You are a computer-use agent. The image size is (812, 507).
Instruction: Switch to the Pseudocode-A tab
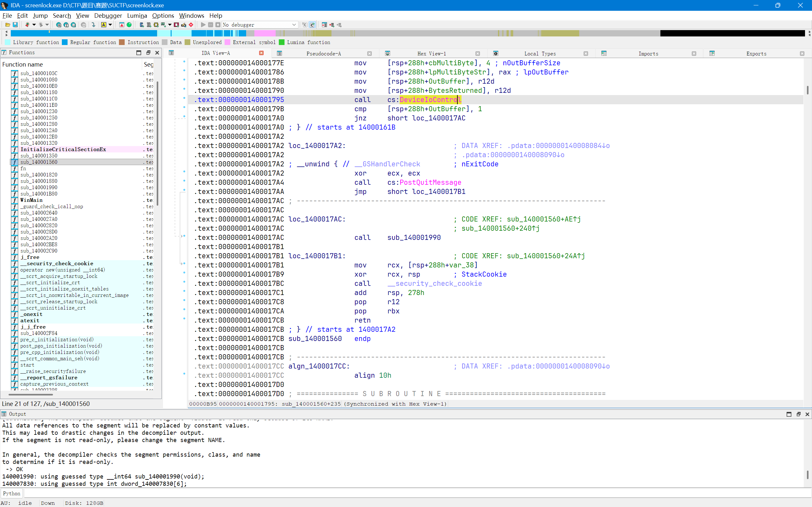click(x=324, y=54)
